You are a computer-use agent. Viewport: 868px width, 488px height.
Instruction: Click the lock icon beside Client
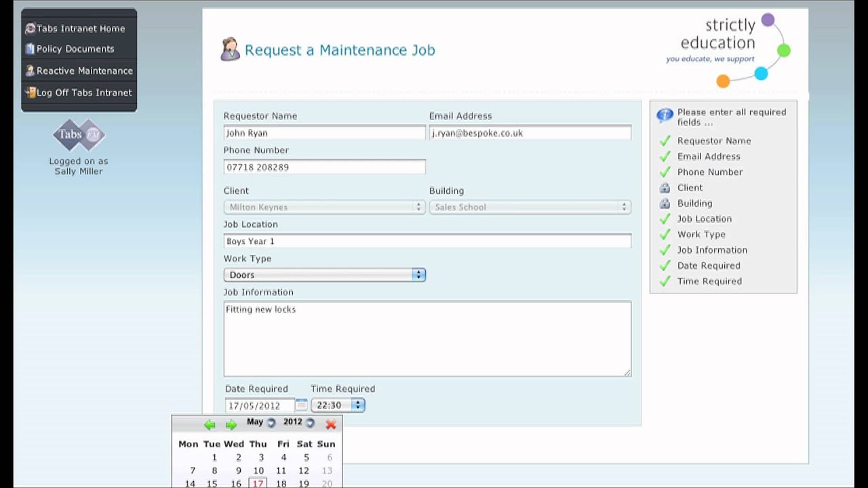pos(665,188)
